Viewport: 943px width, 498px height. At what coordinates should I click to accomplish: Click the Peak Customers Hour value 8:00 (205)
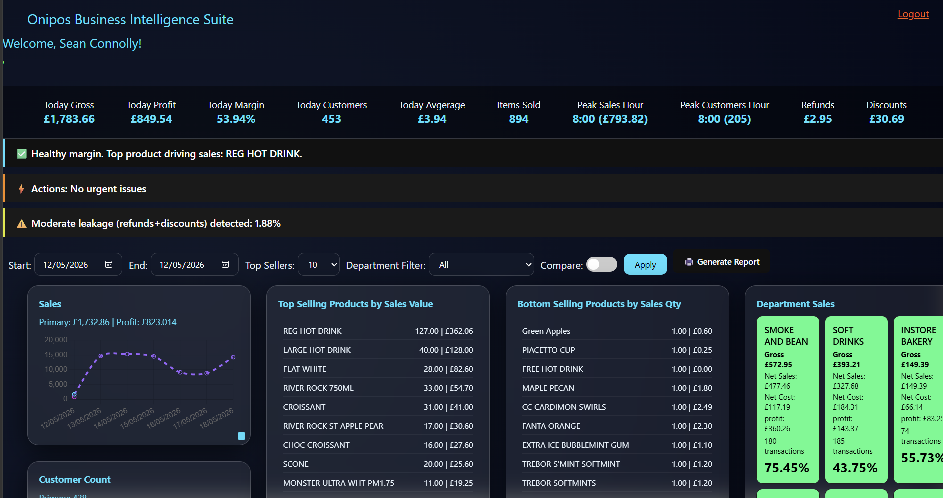724,119
